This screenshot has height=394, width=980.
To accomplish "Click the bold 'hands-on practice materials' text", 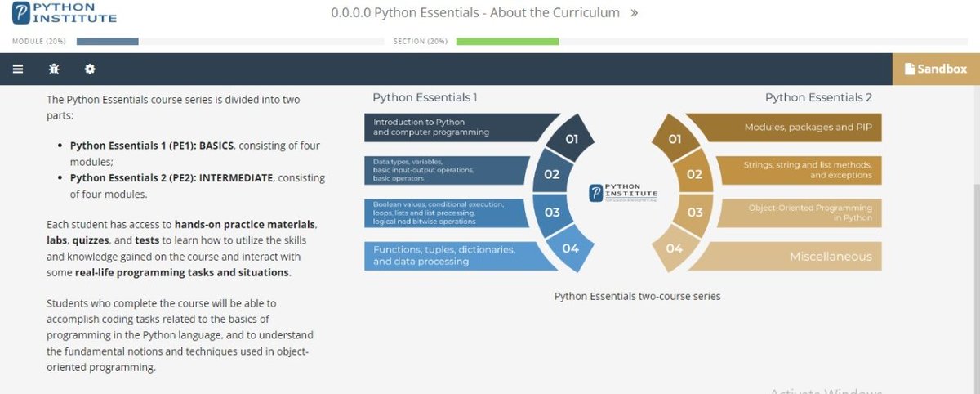I will point(245,224).
